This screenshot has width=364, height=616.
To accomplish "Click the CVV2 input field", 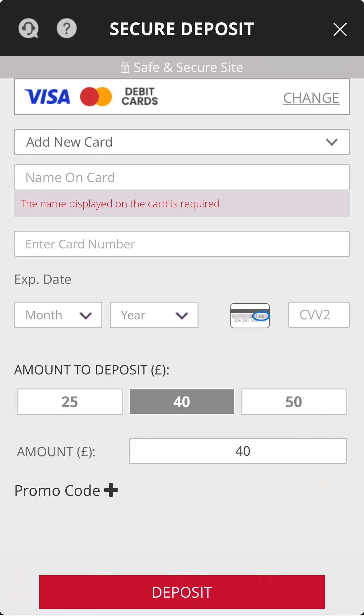I will (319, 315).
